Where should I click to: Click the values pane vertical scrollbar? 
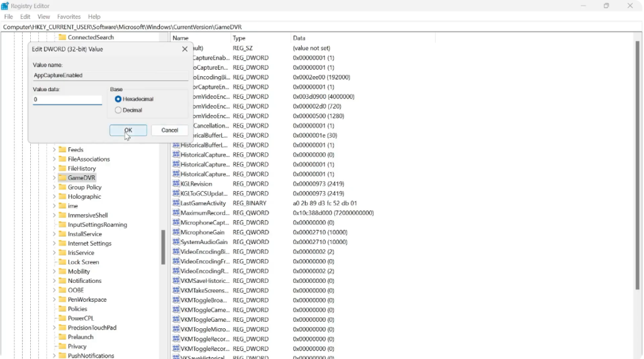tap(638, 164)
